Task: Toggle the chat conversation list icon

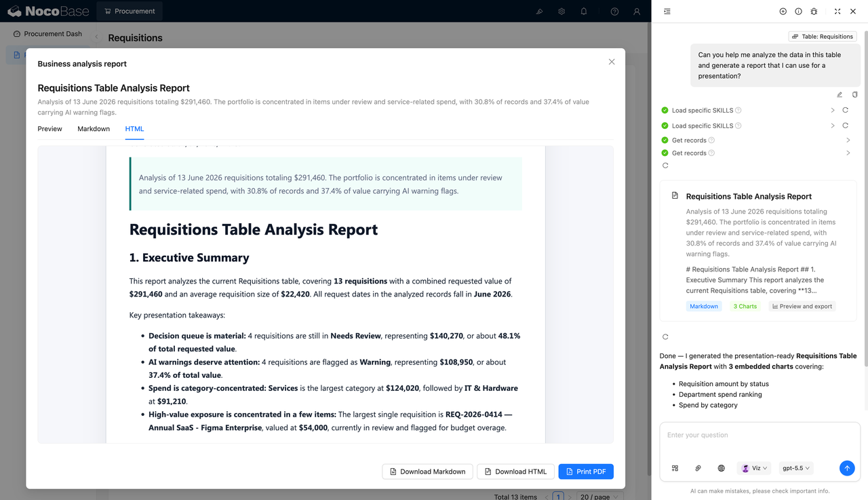Action: [667, 12]
